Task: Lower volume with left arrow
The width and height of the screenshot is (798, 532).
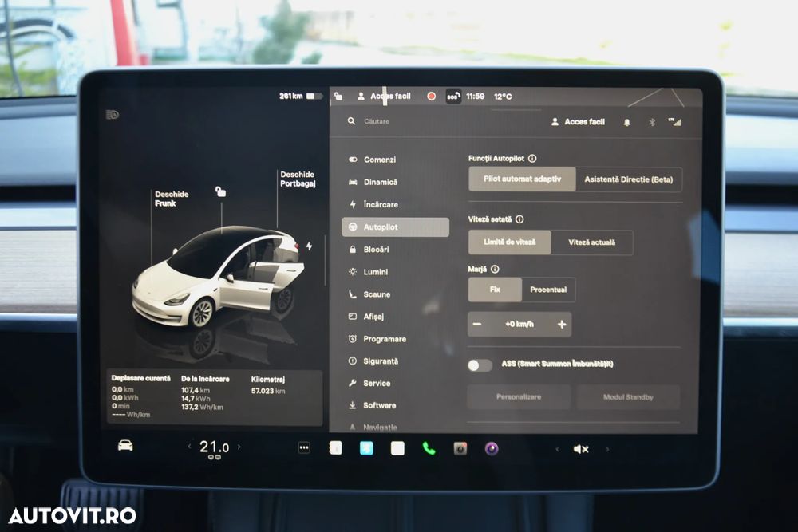Action: (557, 449)
